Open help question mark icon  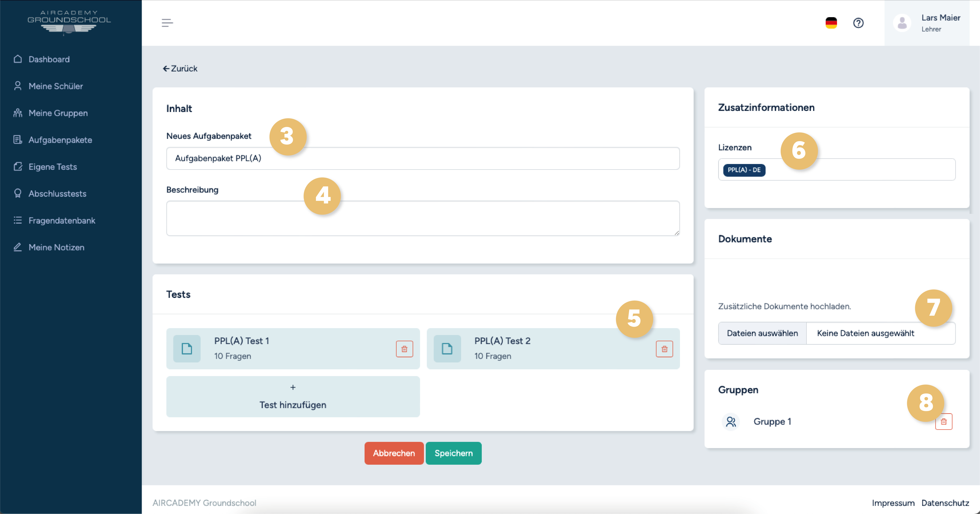[x=858, y=23]
